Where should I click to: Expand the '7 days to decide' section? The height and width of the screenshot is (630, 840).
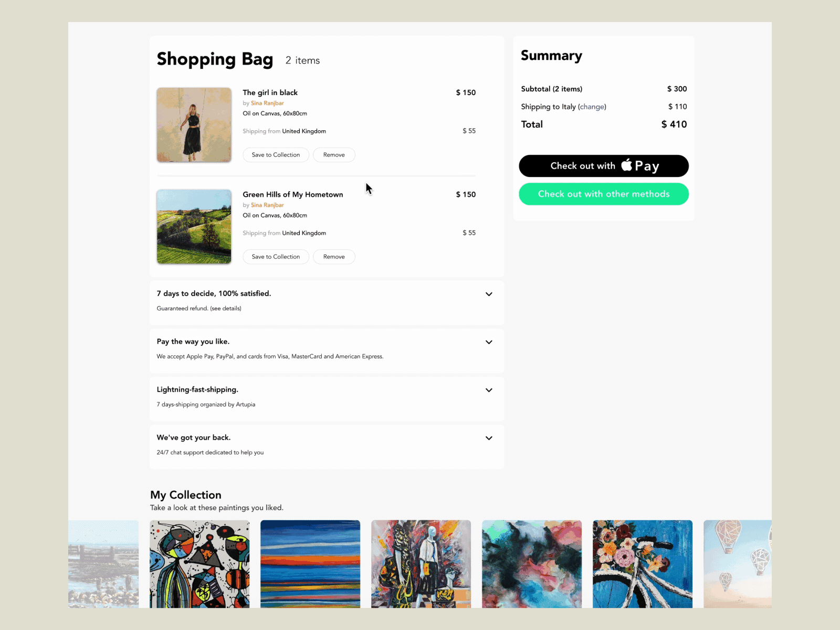coord(489,294)
